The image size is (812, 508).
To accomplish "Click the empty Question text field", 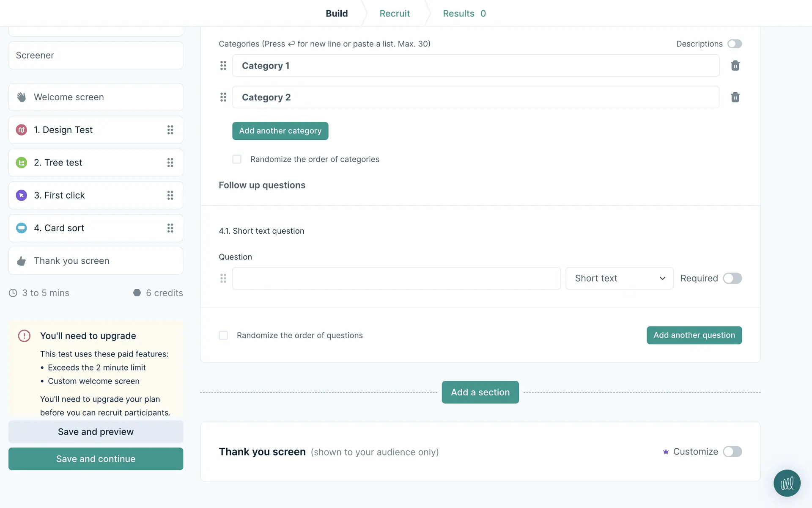I will (396, 278).
